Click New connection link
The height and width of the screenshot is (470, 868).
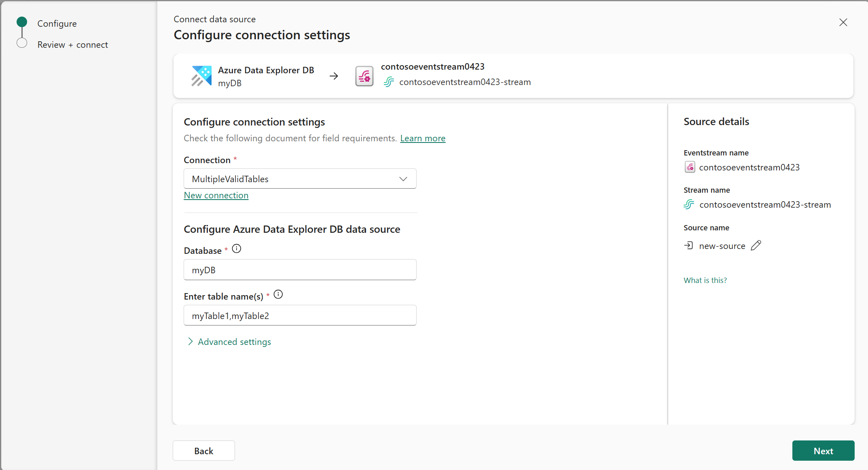point(216,196)
